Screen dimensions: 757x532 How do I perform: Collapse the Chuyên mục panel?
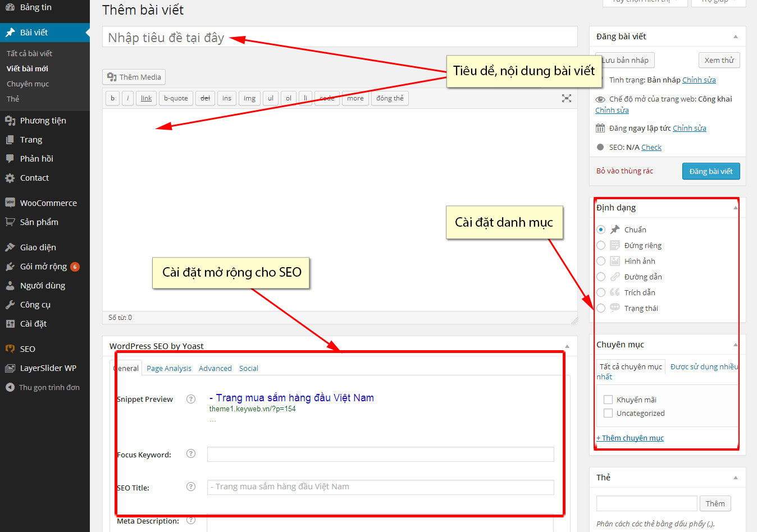coord(736,345)
